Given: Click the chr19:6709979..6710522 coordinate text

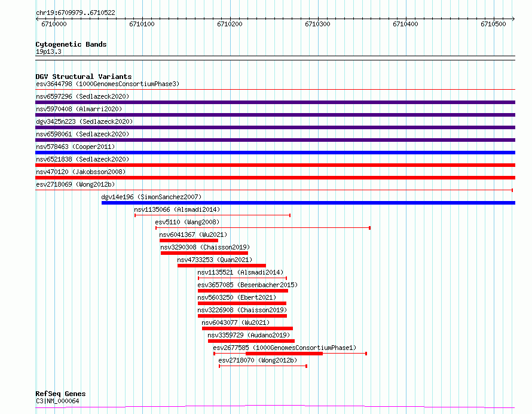Looking at the screenshot, I should point(75,13).
